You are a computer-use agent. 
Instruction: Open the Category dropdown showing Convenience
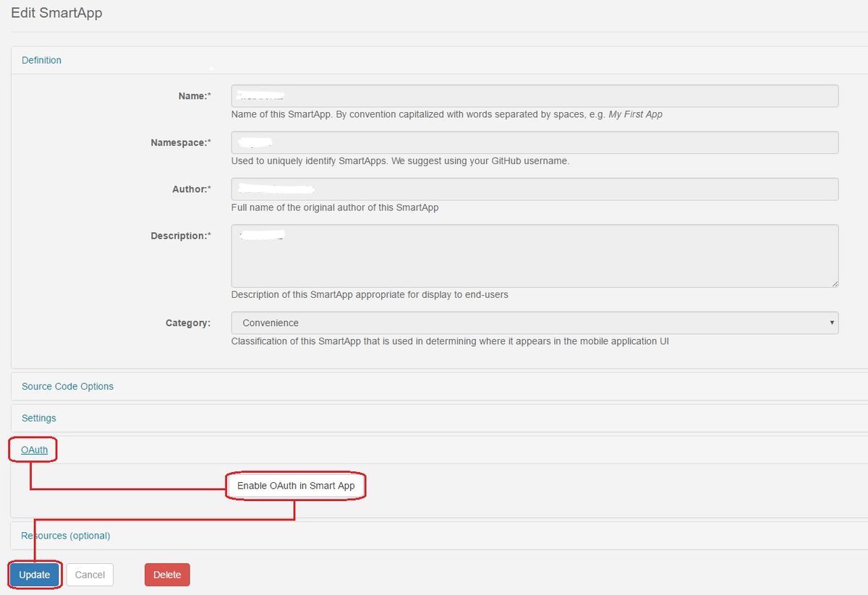point(535,323)
